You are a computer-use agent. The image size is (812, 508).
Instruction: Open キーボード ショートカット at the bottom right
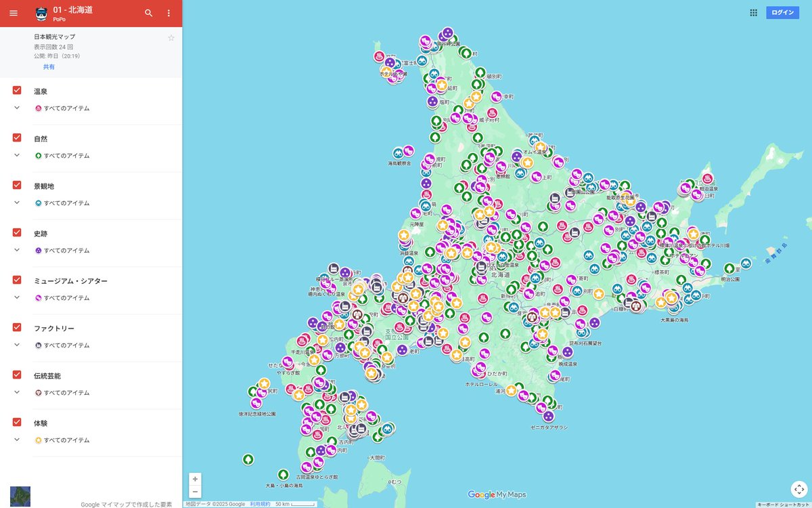[784, 505]
